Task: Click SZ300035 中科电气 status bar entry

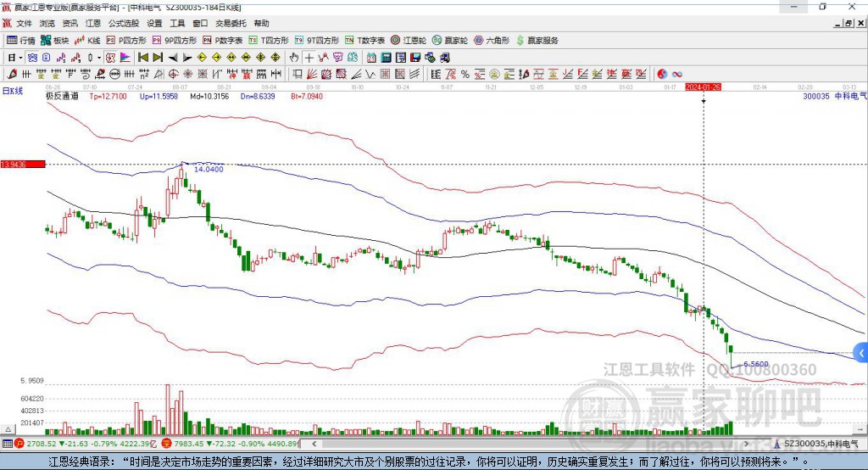Action: pos(816,444)
